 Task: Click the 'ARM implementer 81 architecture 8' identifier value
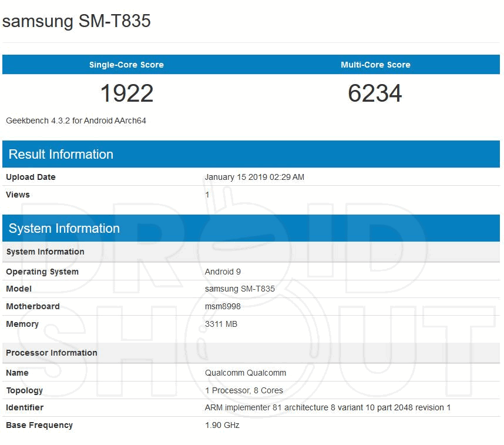(x=328, y=407)
